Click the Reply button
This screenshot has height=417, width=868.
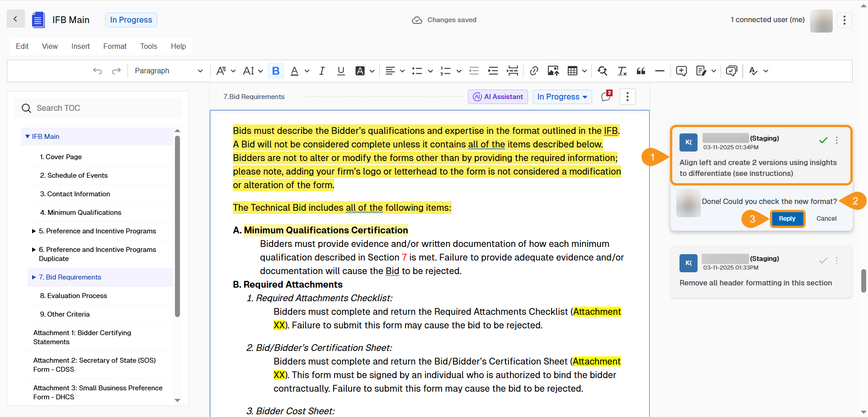pyautogui.click(x=787, y=218)
